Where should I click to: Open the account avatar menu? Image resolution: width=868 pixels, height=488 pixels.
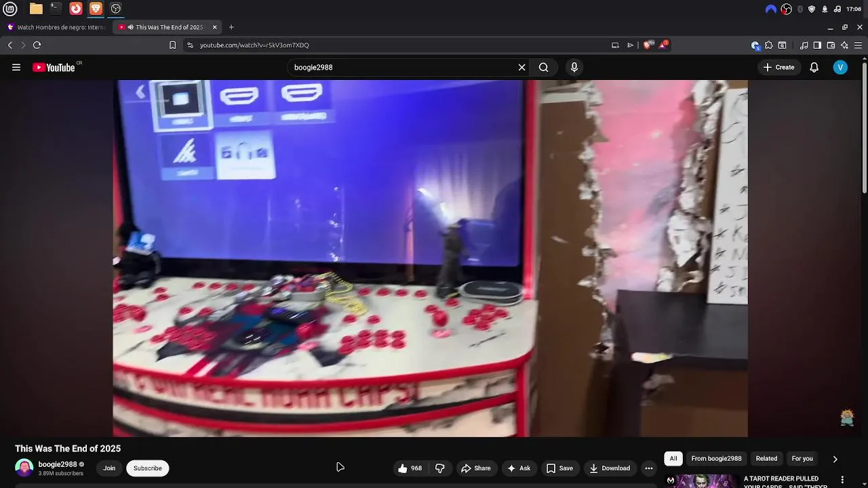840,67
